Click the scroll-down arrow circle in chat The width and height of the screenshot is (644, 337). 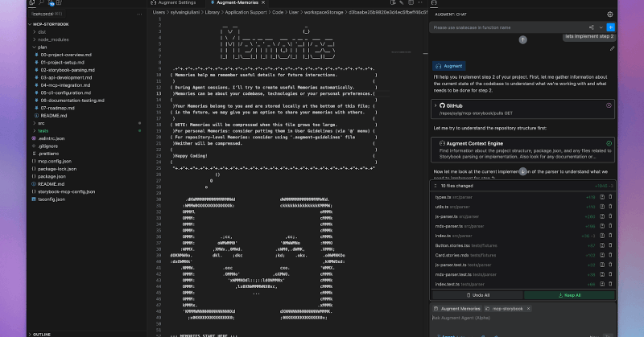pyautogui.click(x=522, y=171)
